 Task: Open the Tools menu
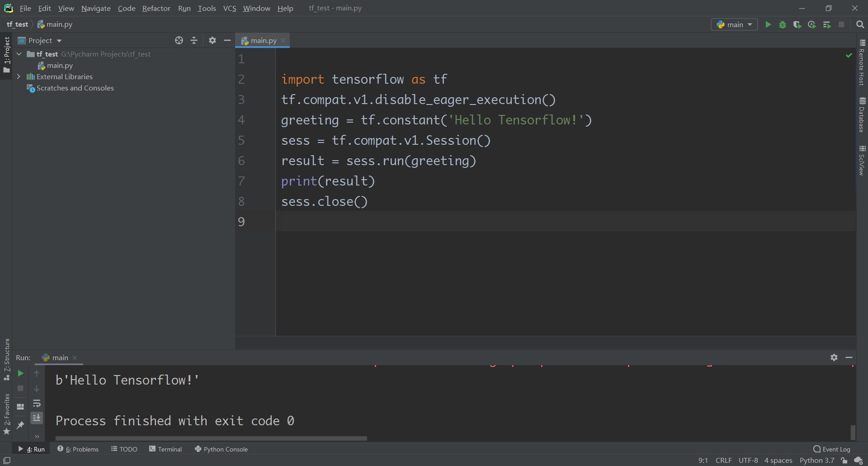point(207,8)
